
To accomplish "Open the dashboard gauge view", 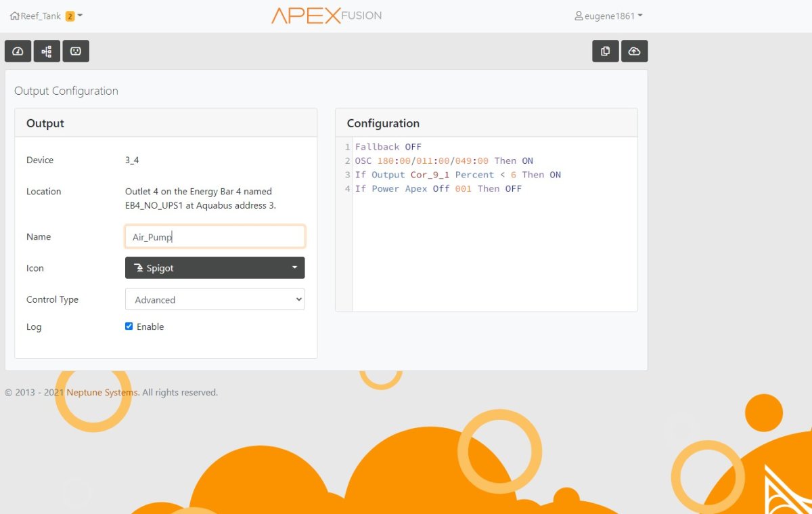I will (x=18, y=51).
